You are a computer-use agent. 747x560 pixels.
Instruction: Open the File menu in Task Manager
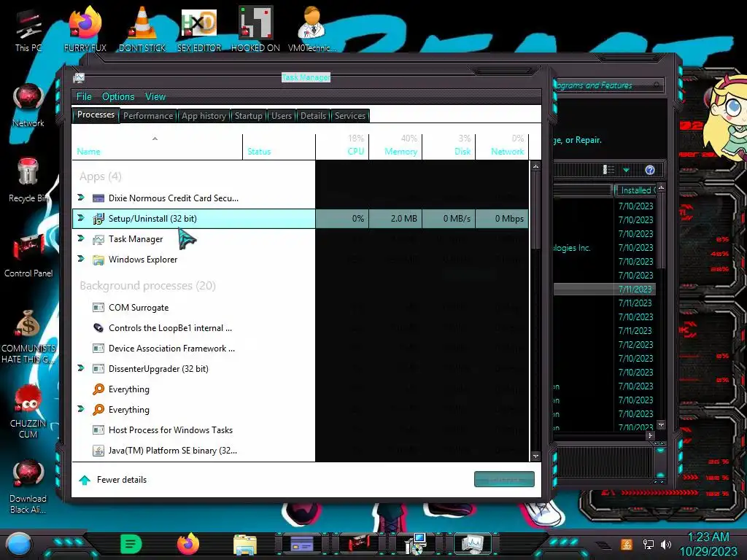84,97
